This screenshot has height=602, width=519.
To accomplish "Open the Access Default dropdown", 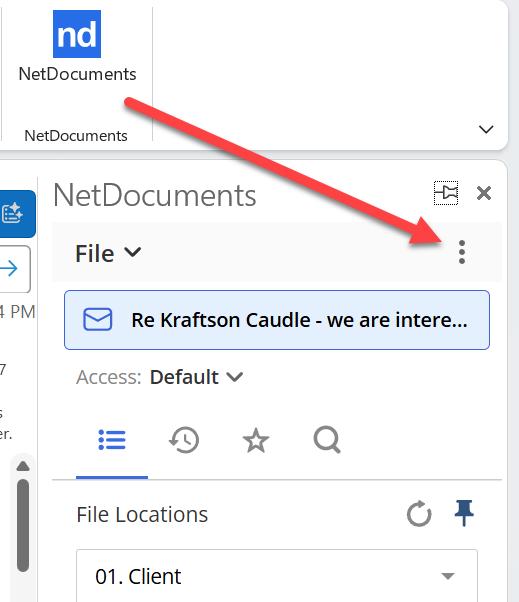I will point(196,377).
